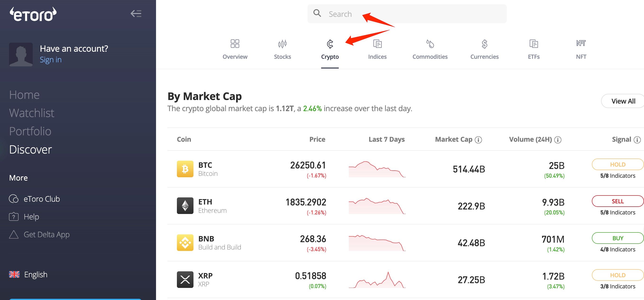Screen dimensions: 644x300
Task: Open the Stocks category via its candlestick icon
Action: tap(282, 44)
